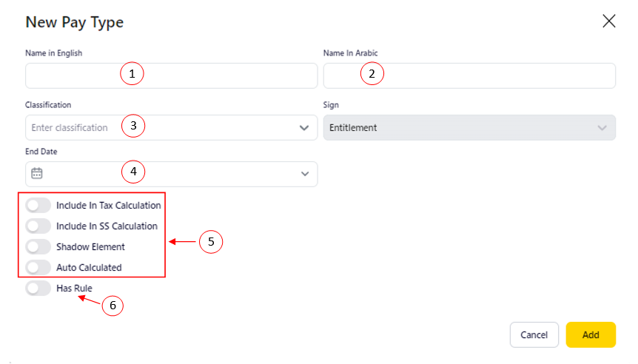
Task: Click the calendar icon in End Date
Action: pos(37,173)
